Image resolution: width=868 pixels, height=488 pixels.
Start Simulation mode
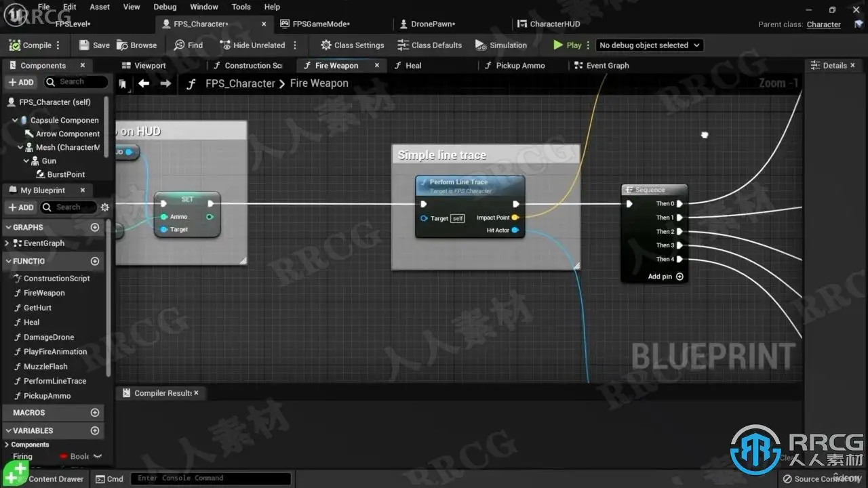click(501, 45)
